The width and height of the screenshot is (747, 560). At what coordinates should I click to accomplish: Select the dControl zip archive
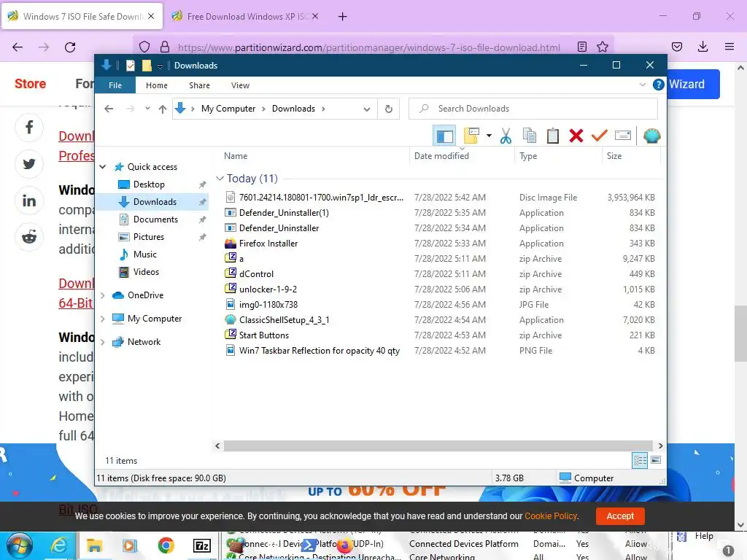coord(256,274)
